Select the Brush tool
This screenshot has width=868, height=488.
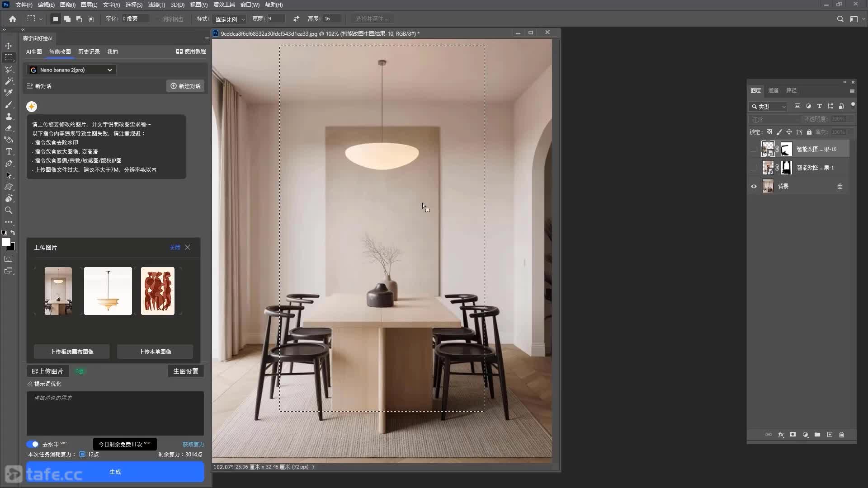pyautogui.click(x=9, y=104)
